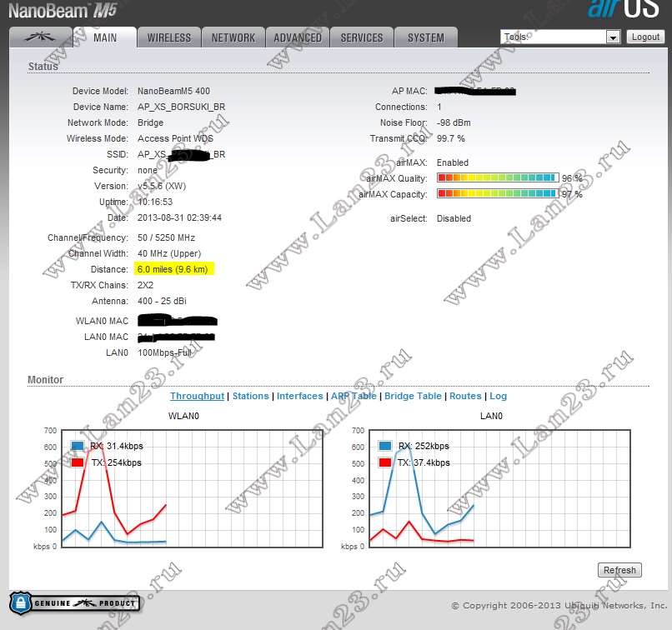Click the Network Mode value Bridge
The height and width of the screenshot is (630, 672).
point(150,122)
